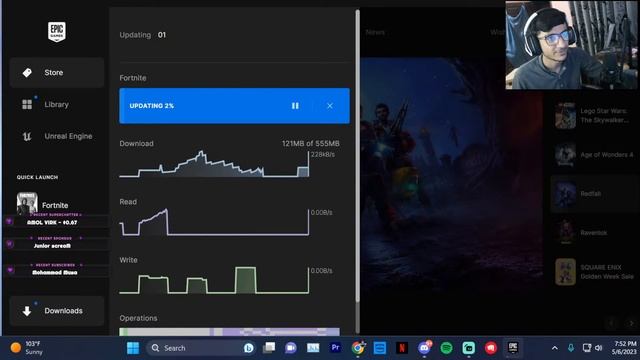The image size is (640, 360).
Task: Open the red app icon on taskbar
Action: pyautogui.click(x=491, y=348)
